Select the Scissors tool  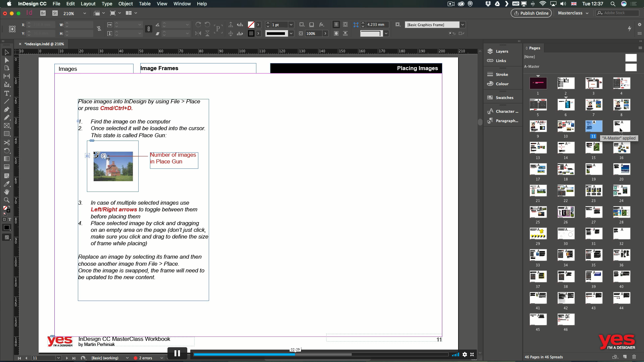pos(7,142)
